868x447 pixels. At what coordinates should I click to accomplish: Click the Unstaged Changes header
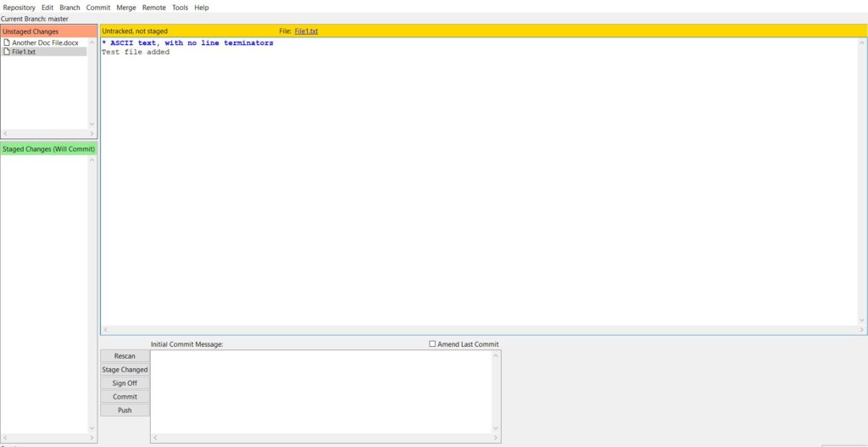[x=48, y=31]
